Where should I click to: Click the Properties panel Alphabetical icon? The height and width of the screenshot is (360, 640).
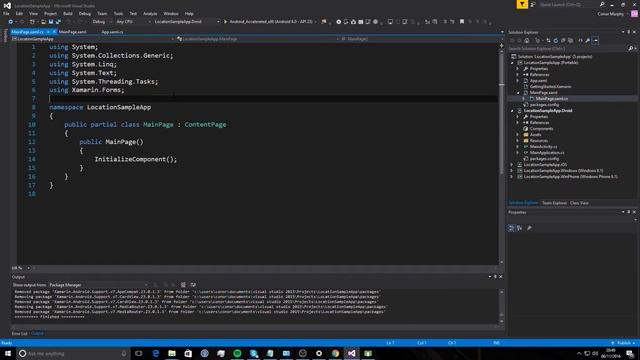coord(519,228)
